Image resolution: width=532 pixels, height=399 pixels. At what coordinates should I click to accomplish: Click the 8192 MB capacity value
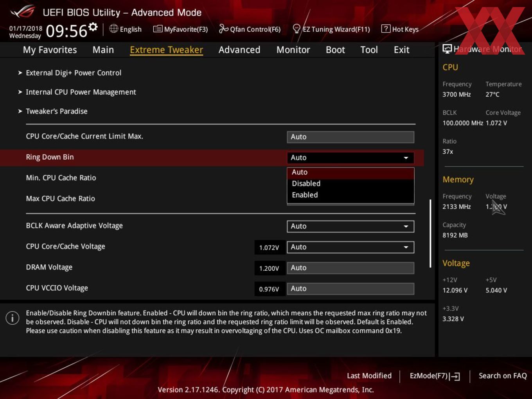pyautogui.click(x=455, y=235)
